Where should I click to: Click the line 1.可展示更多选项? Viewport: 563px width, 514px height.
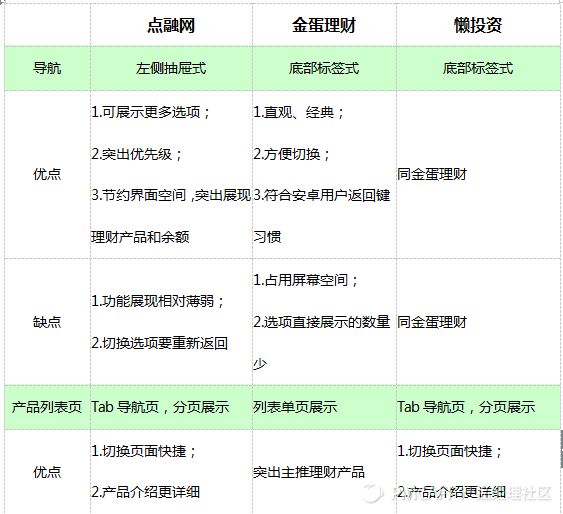point(151,112)
